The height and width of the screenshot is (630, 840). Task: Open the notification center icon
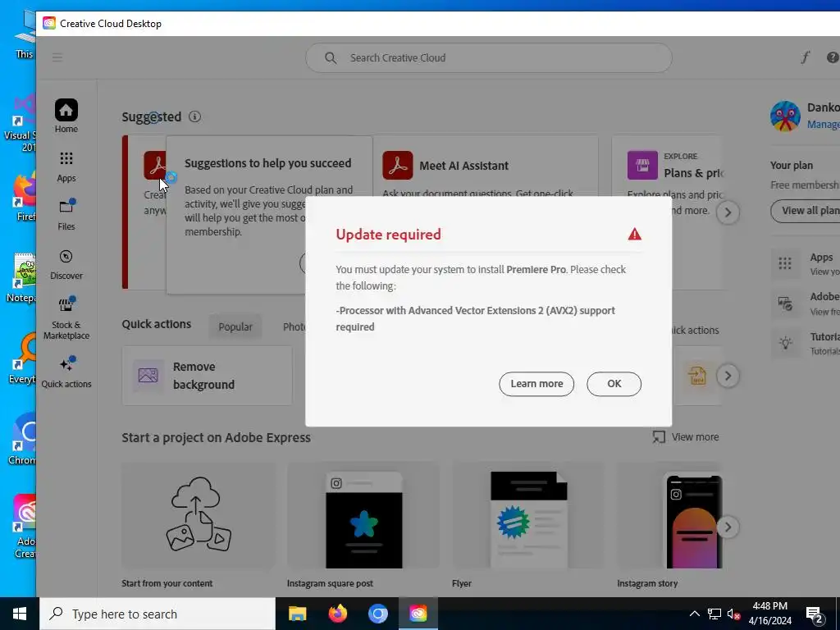pos(815,614)
